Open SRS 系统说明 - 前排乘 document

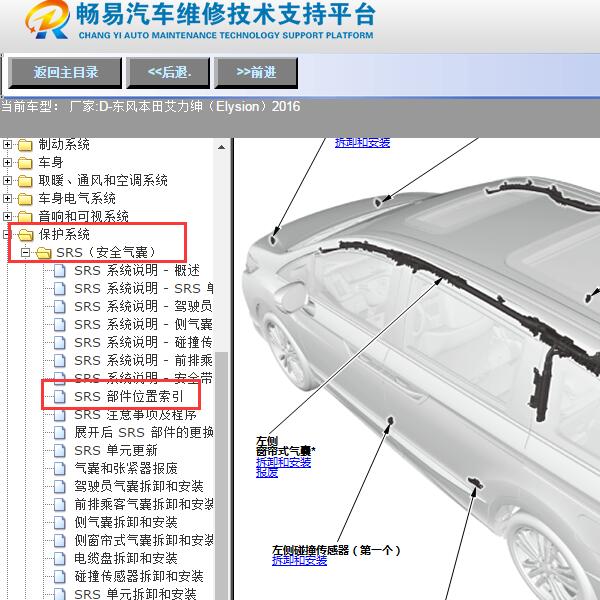(x=143, y=360)
